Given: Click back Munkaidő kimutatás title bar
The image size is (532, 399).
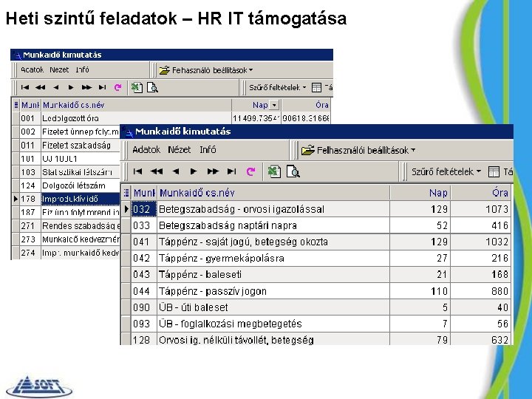Looking at the screenshot, I should [x=171, y=55].
